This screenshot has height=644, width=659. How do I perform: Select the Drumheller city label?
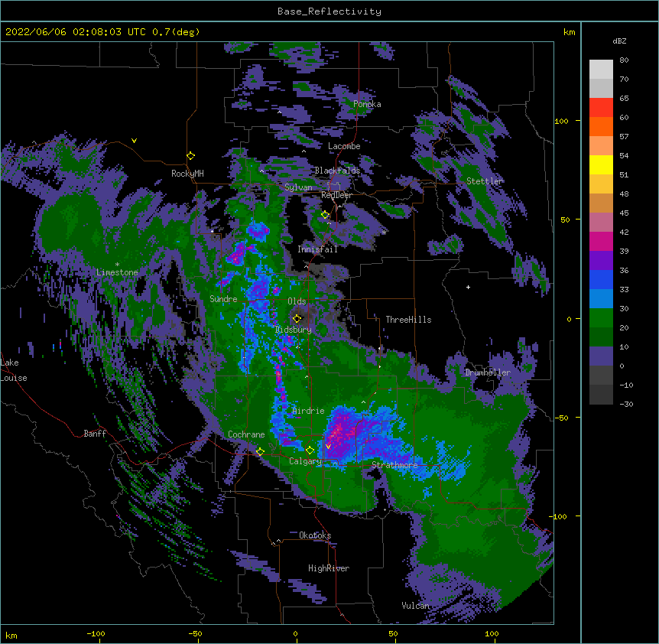tap(488, 372)
